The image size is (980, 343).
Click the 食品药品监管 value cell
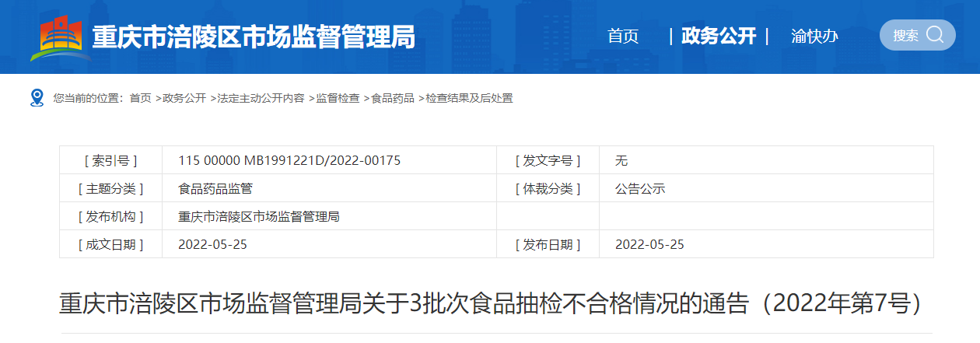click(x=329, y=188)
